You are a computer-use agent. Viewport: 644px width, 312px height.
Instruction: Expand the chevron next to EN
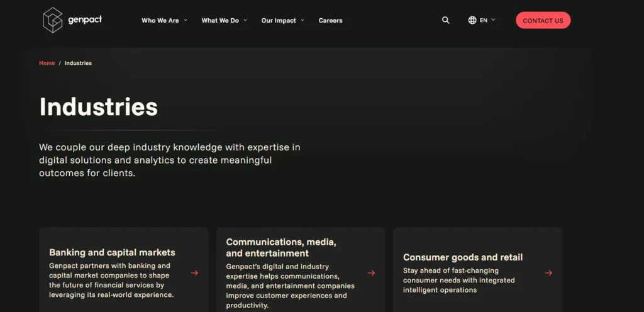click(x=493, y=19)
